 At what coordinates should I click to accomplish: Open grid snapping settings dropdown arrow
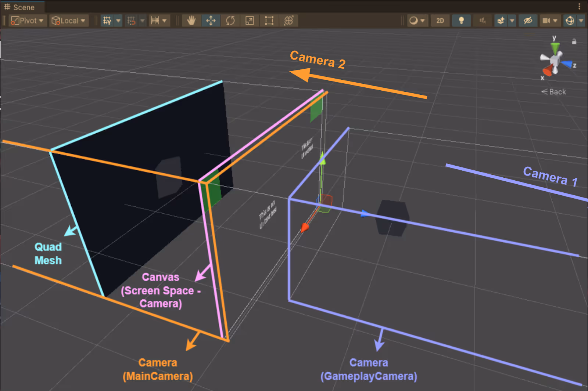tap(143, 21)
